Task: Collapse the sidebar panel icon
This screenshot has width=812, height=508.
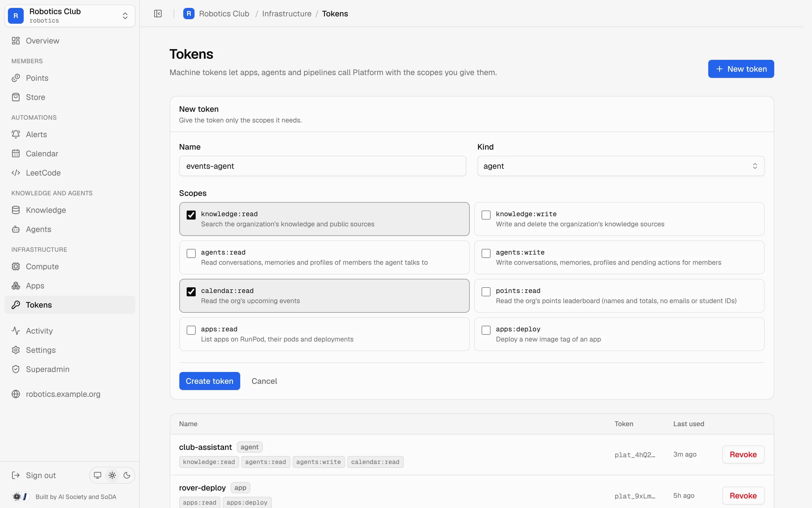Action: tap(158, 14)
